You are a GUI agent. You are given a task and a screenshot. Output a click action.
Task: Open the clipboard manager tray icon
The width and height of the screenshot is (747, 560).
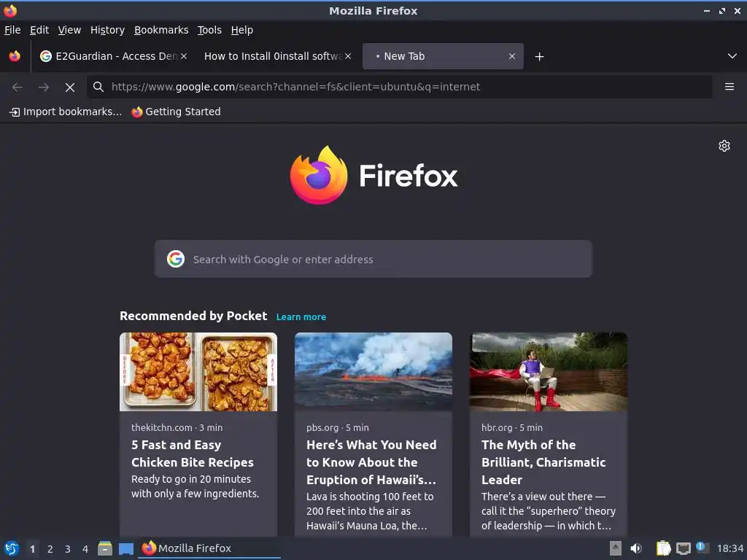(x=663, y=548)
